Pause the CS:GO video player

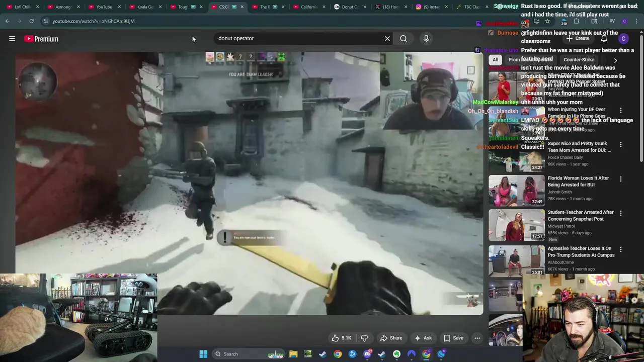click(249, 184)
